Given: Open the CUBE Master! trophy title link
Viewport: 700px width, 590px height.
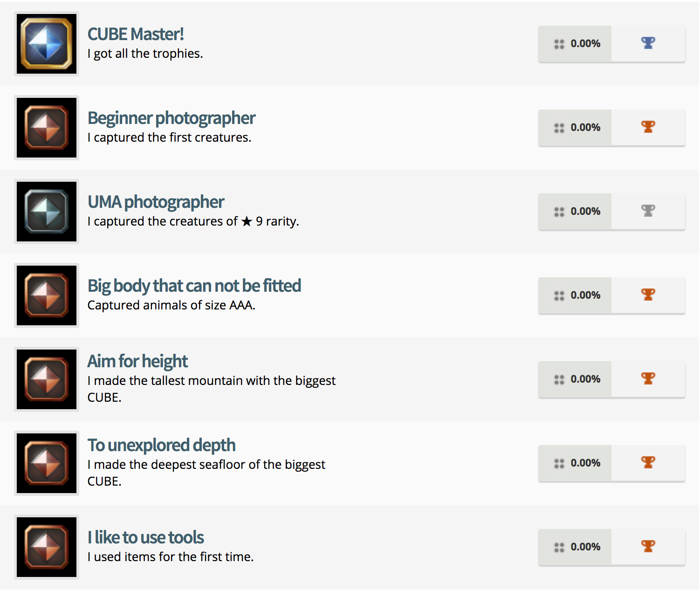Looking at the screenshot, I should (136, 34).
